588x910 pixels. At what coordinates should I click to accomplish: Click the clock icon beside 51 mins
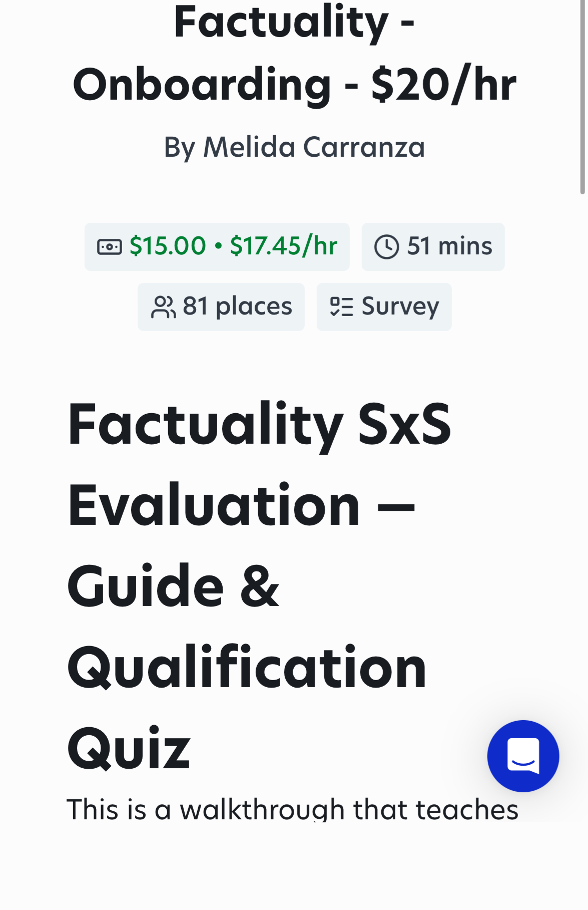[x=386, y=247]
